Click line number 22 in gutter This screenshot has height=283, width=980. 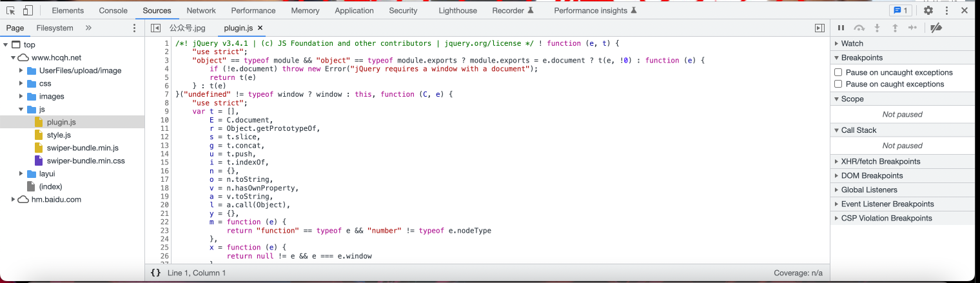tap(164, 222)
